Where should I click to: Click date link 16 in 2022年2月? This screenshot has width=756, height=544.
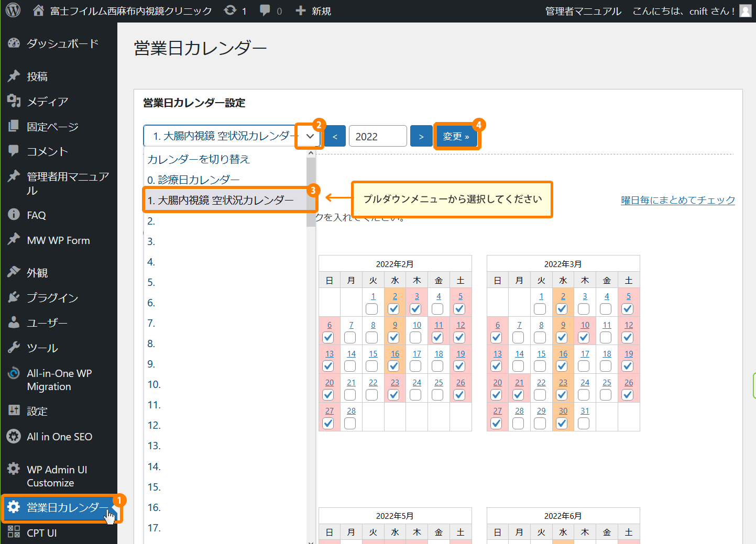tap(395, 354)
